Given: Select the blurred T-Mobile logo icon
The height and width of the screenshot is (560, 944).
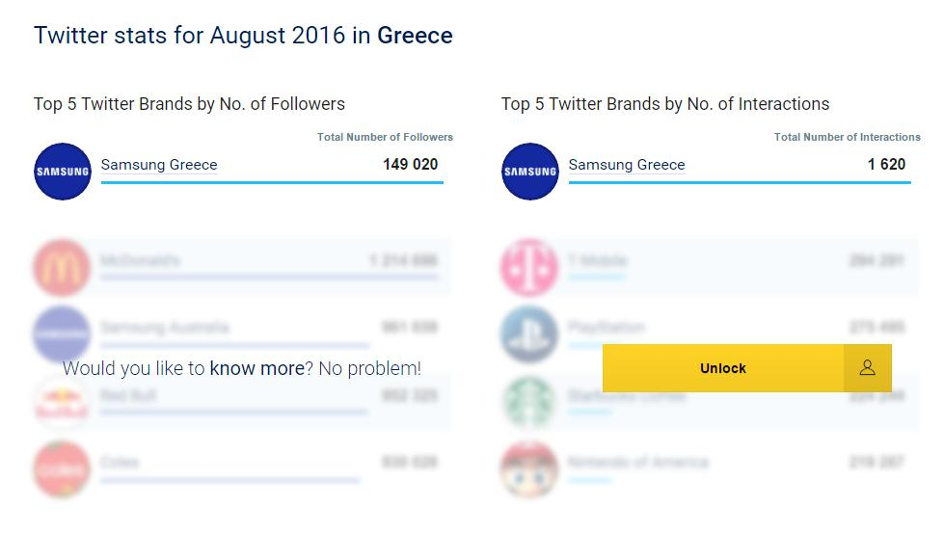Looking at the screenshot, I should click(x=529, y=267).
